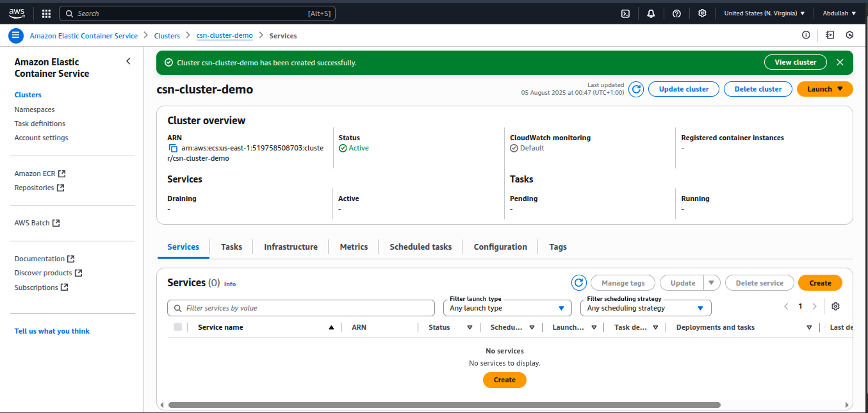Focus the Filter services by value field

click(301, 308)
